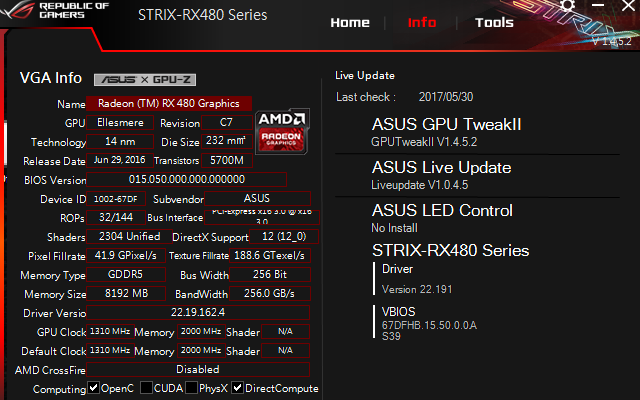Click the Driver Version field 22.19.162.4
This screenshot has height=400, width=640.
pos(198,312)
